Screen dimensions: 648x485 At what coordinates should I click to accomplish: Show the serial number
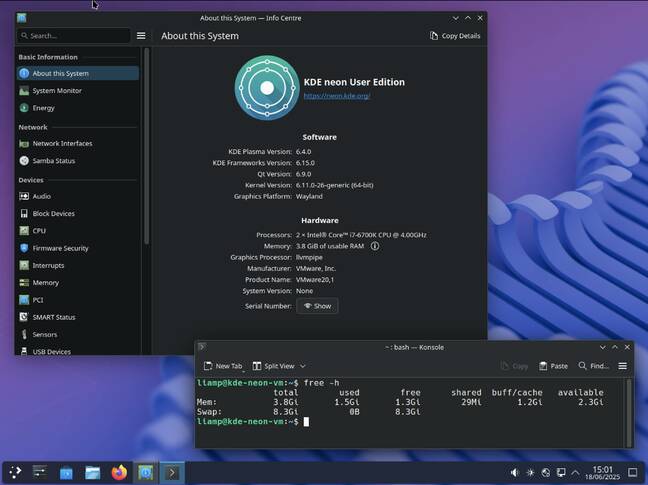click(317, 306)
